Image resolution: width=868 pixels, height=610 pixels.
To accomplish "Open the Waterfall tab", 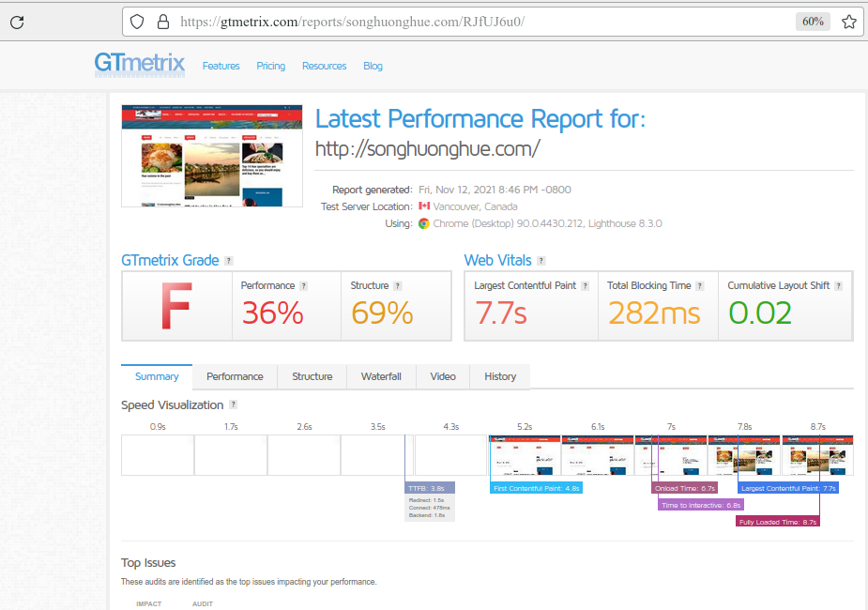I will click(381, 376).
